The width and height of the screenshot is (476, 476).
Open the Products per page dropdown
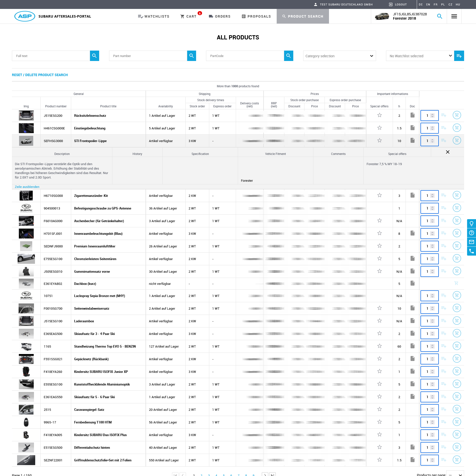point(455,474)
